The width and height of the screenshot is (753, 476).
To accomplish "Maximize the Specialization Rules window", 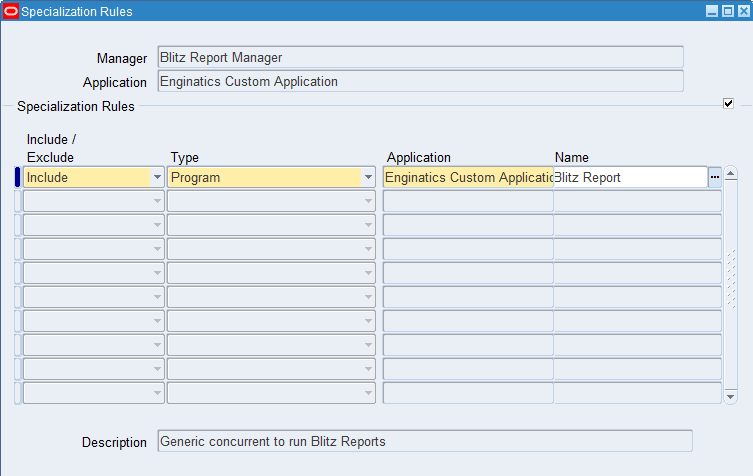I will point(728,11).
